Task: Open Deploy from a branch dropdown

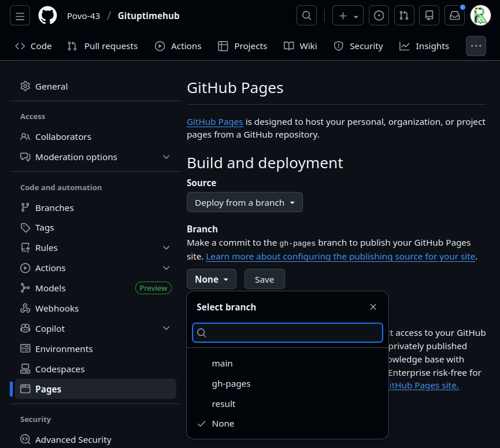Action: 245,203
